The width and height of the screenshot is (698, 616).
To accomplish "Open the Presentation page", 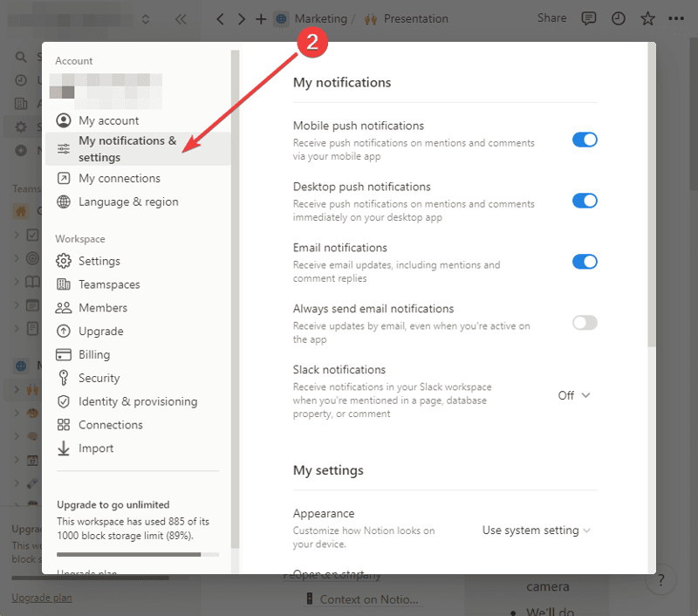I will [x=414, y=17].
